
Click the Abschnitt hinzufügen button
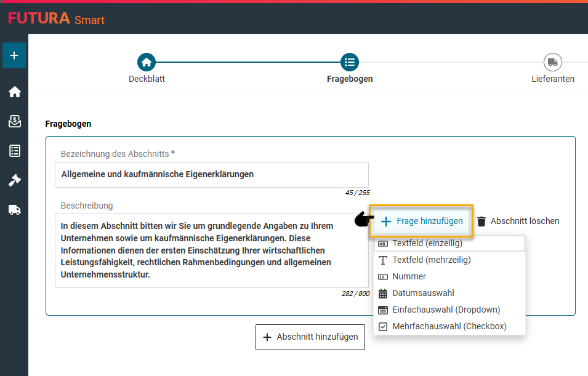coord(310,337)
